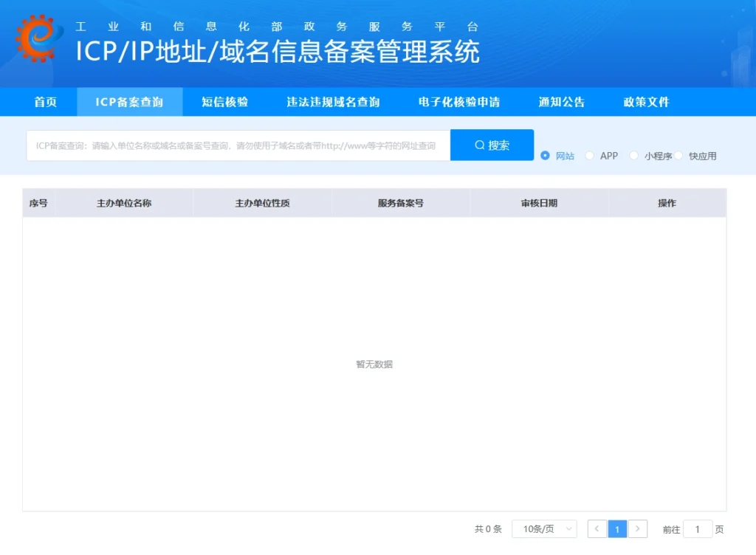This screenshot has width=756, height=555.
Task: Click the ICP备案查询 search input field
Action: [236, 145]
